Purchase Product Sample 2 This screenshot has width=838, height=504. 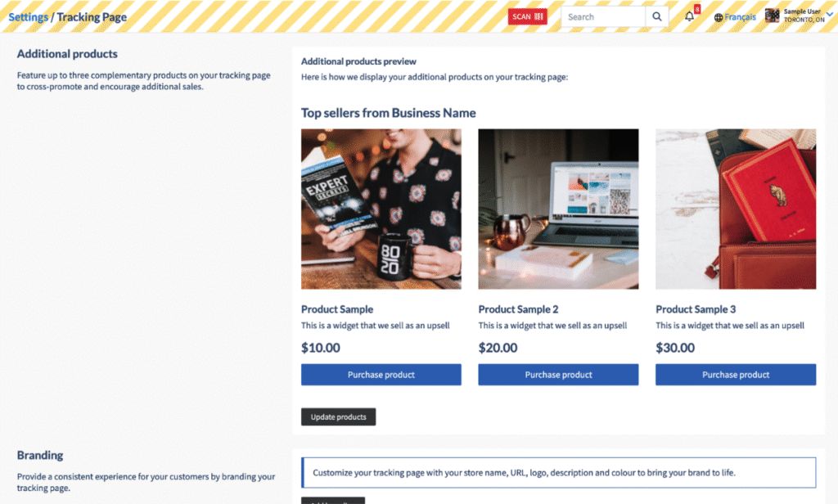[558, 375]
